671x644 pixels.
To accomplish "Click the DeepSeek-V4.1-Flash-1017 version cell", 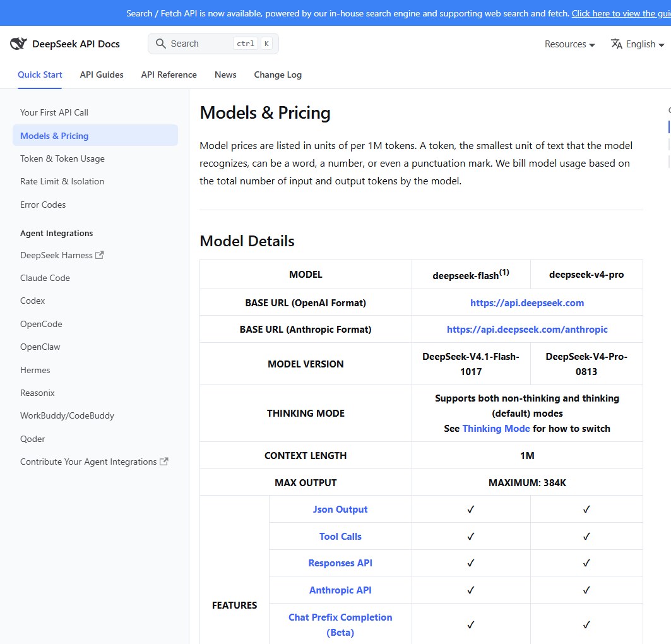I will (x=471, y=364).
